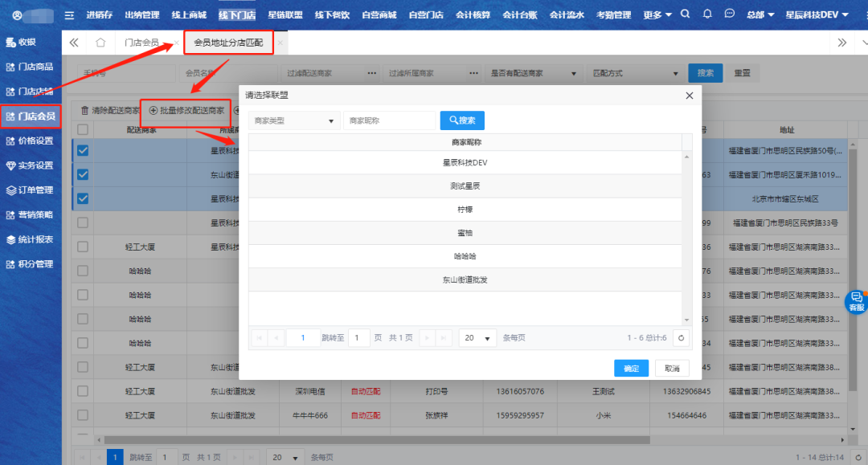Expand the 更多 menu in top navigation
Image resolution: width=868 pixels, height=465 pixels.
(657, 15)
